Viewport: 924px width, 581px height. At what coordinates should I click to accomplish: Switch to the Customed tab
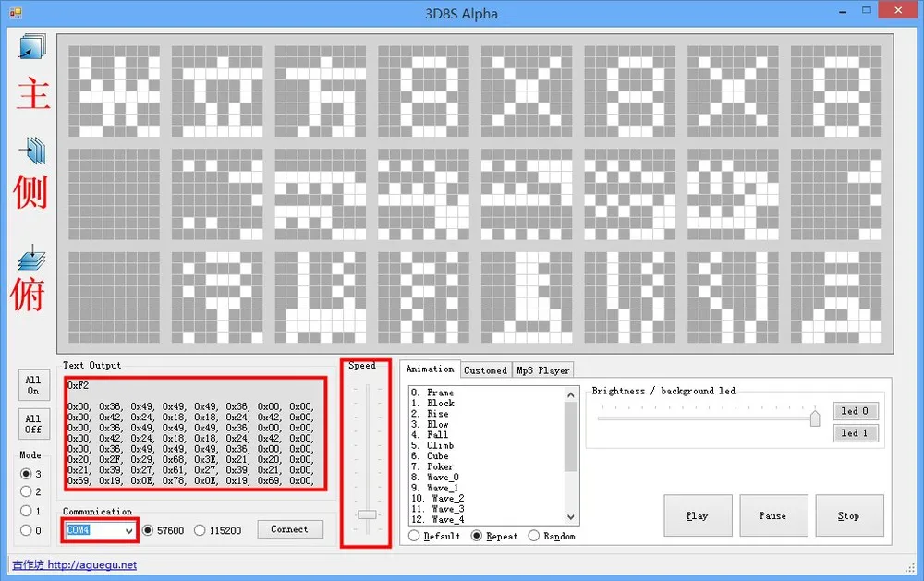click(485, 370)
